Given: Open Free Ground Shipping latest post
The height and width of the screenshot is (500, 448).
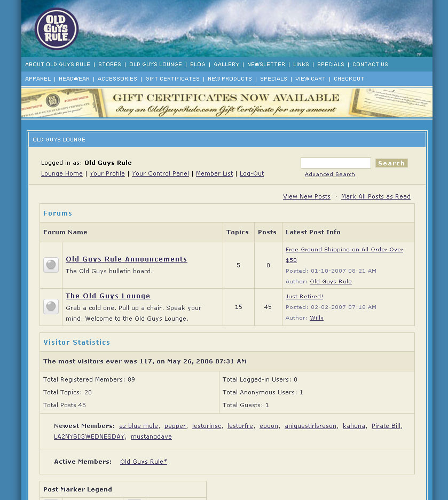Looking at the screenshot, I should [344, 255].
